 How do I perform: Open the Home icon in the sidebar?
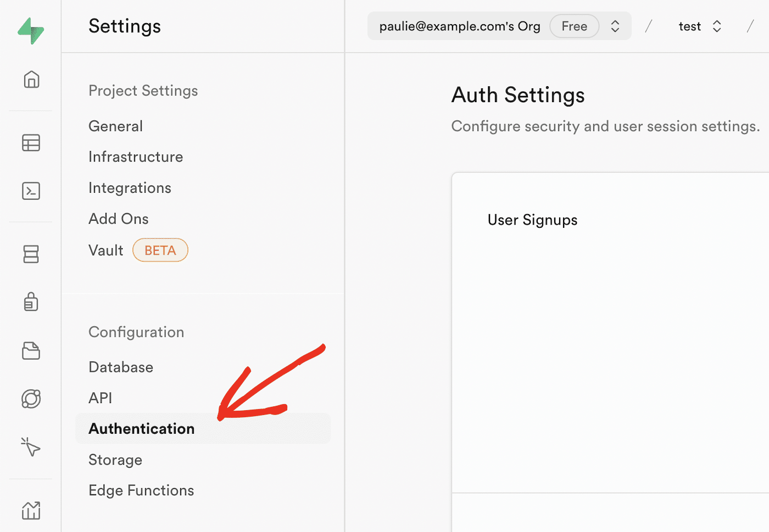(31, 79)
